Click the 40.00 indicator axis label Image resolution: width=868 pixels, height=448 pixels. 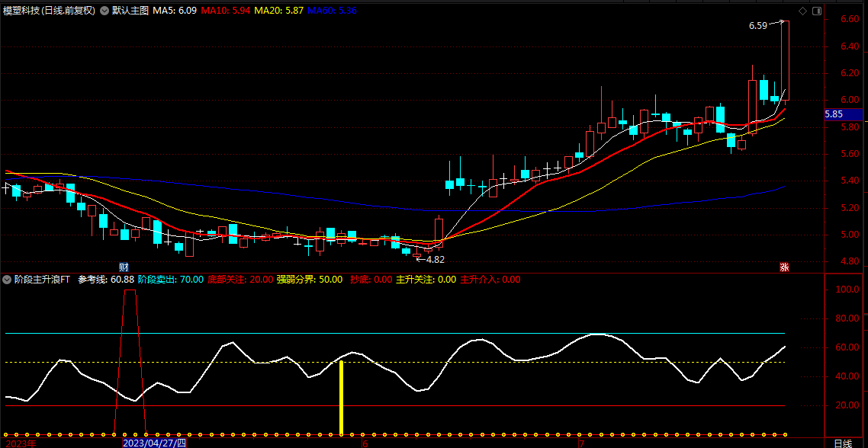point(847,376)
